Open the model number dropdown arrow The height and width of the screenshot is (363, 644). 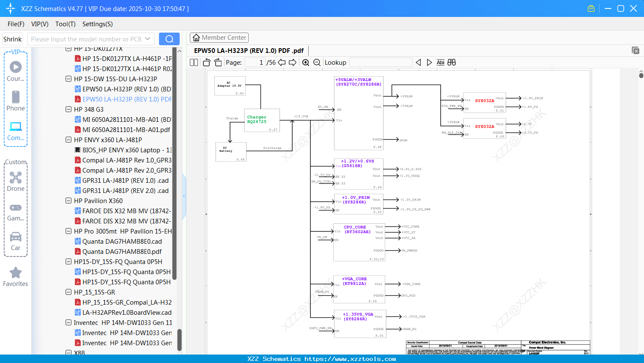148,39
